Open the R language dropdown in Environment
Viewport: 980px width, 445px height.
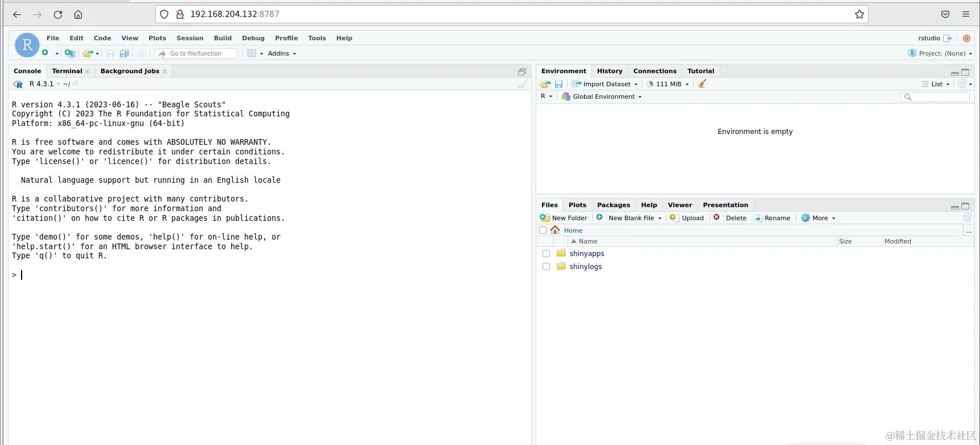pos(547,96)
